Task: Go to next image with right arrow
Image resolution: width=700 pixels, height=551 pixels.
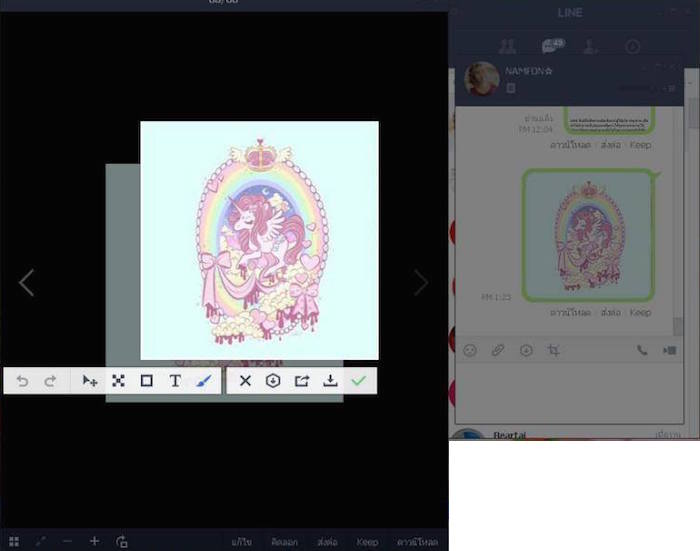Action: coord(421,283)
